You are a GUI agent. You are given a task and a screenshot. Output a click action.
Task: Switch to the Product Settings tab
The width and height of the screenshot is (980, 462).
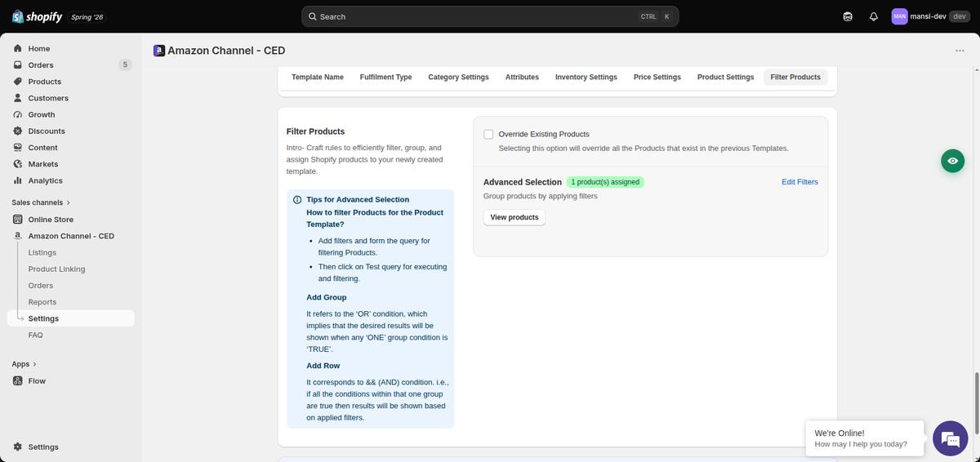pyautogui.click(x=725, y=77)
